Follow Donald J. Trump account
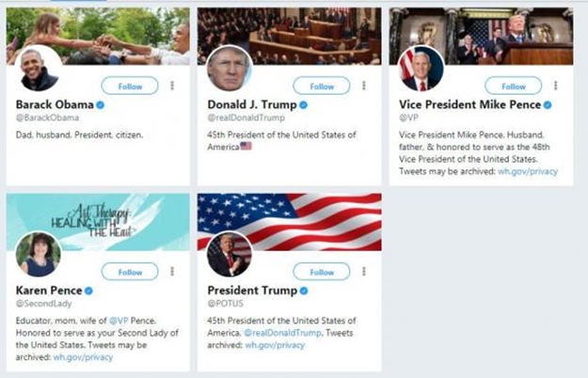This screenshot has width=588, height=378. pos(321,86)
